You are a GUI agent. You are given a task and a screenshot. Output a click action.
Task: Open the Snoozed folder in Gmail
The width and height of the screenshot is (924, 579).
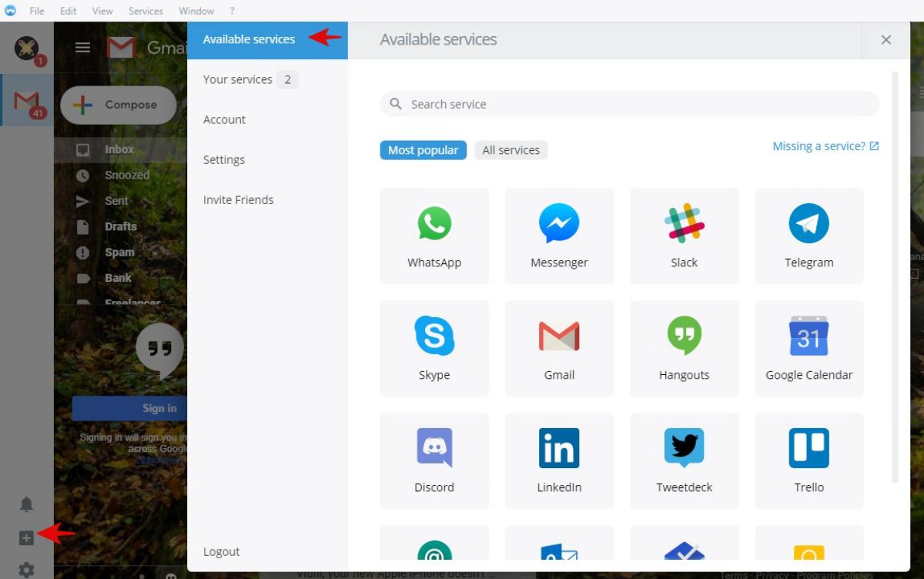(127, 175)
